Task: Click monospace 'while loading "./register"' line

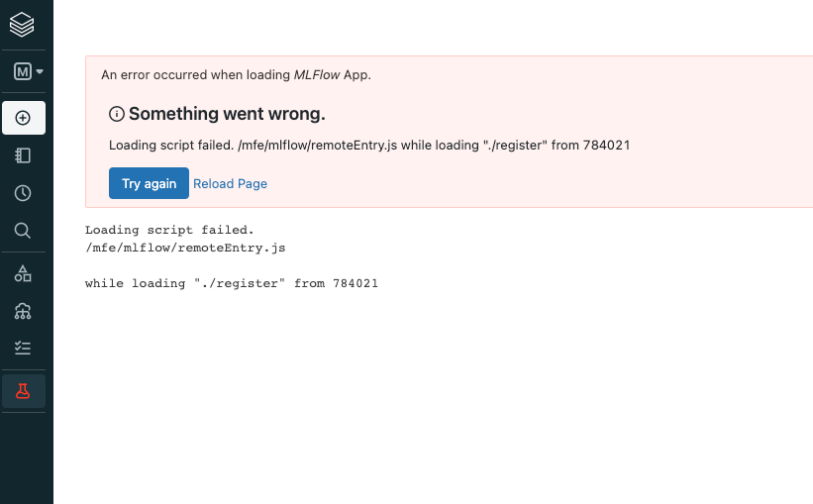Action: [x=232, y=284]
